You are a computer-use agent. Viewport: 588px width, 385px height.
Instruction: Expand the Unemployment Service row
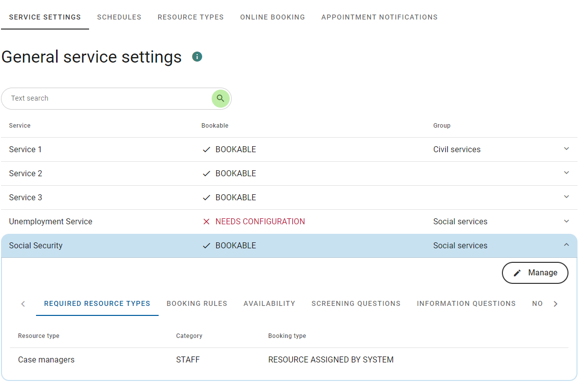point(566,221)
